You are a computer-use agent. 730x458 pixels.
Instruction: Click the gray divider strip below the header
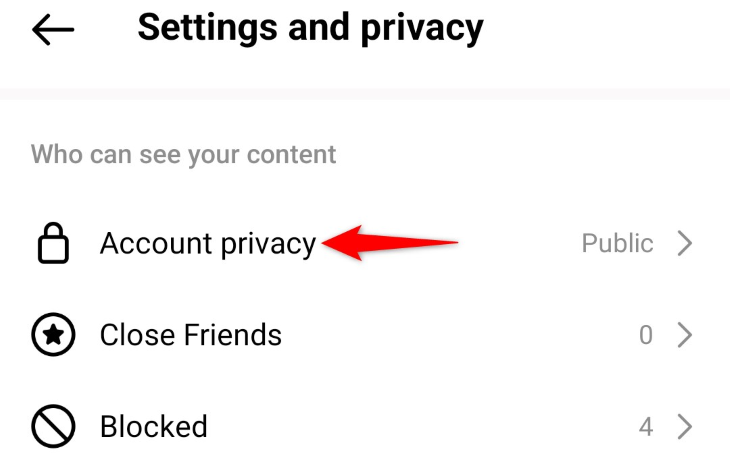point(365,93)
